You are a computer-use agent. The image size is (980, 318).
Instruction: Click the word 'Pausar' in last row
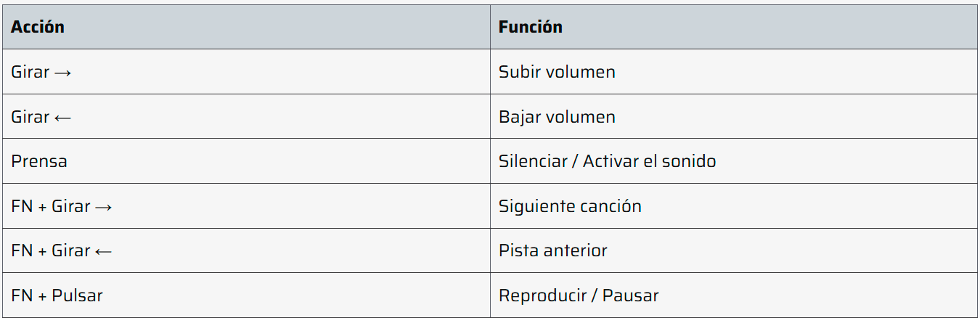[x=631, y=295]
